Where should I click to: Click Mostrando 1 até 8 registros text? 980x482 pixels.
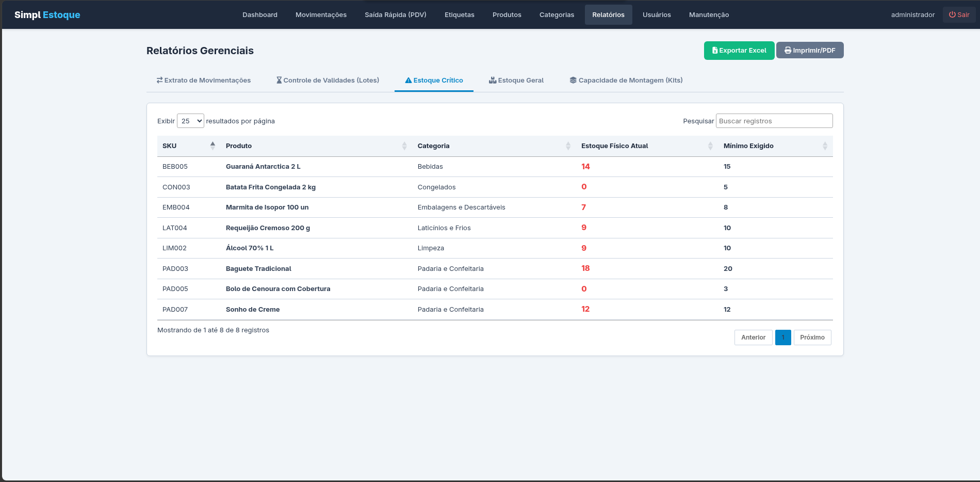click(213, 330)
